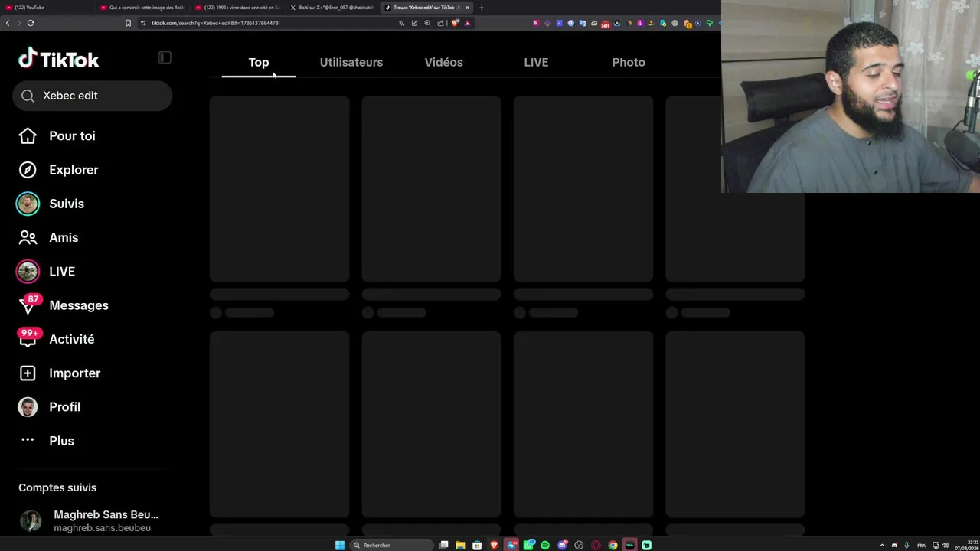Reload the TikTok page
Screen dimensions: 980x551
[31, 23]
